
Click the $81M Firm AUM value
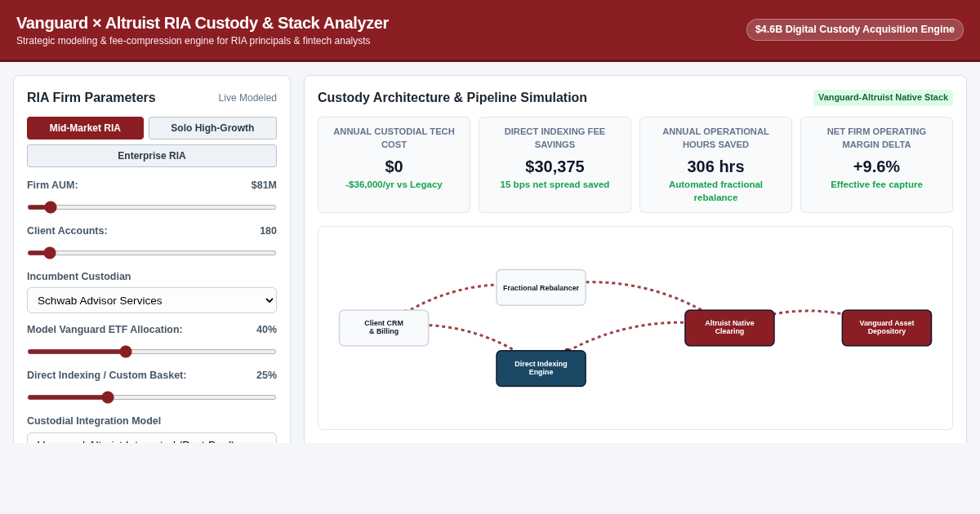264,185
